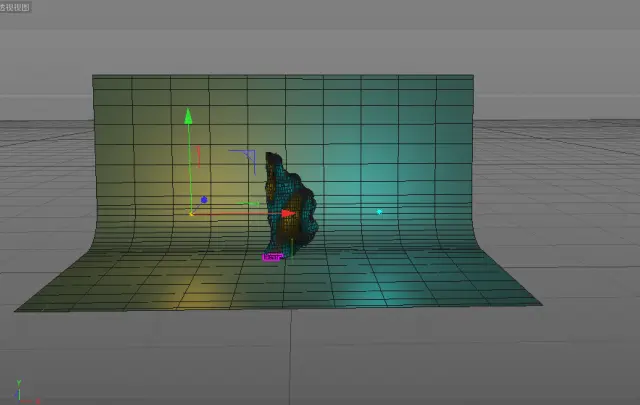
Task: Click the red X-axis arrow handle
Action: (289, 214)
